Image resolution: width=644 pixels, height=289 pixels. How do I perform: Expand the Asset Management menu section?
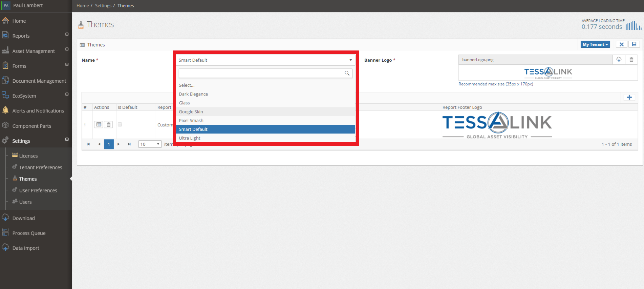[x=67, y=49]
